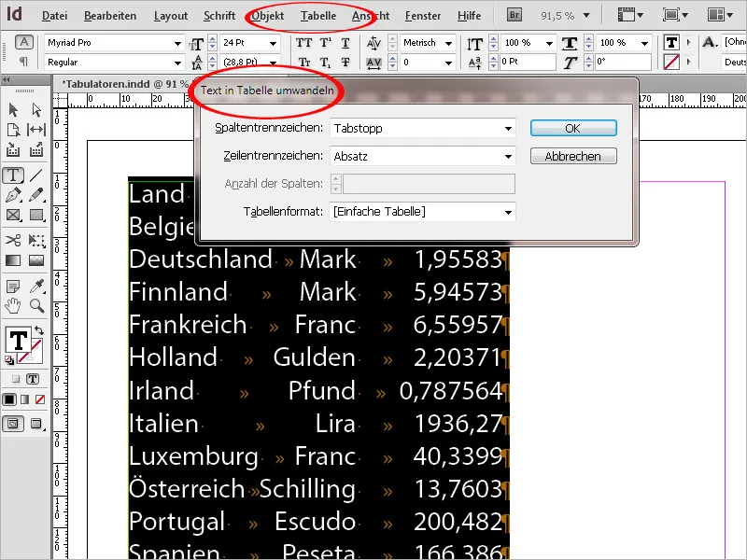Choose the Gap tool
This screenshot has height=560, width=747.
click(x=36, y=130)
